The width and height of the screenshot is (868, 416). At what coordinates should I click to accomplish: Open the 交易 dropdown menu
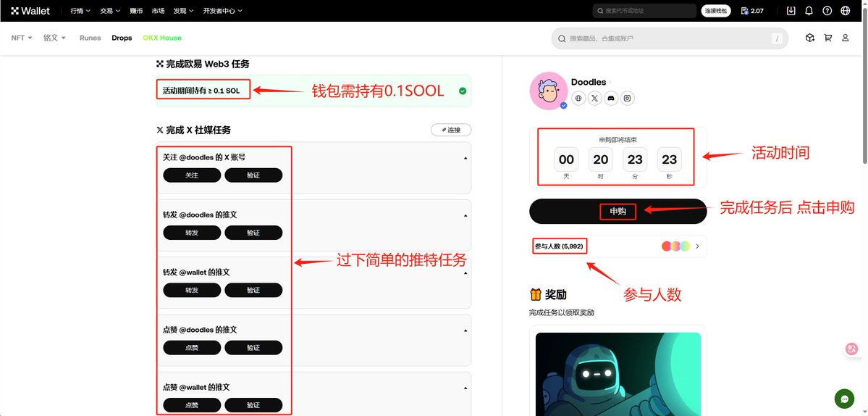(110, 11)
